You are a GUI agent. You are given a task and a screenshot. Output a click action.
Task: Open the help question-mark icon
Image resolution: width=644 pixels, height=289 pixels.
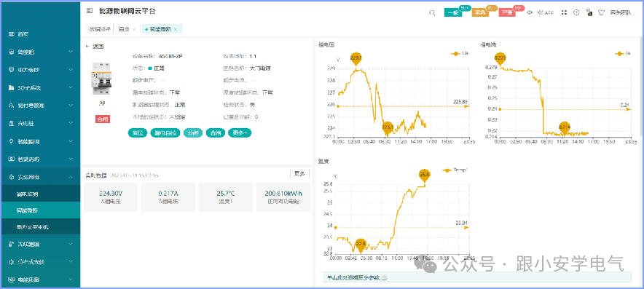pos(576,12)
